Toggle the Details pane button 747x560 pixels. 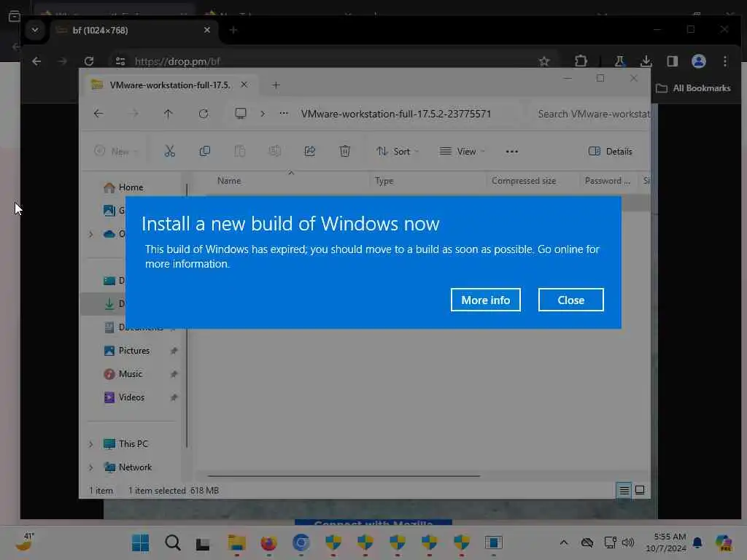point(611,152)
